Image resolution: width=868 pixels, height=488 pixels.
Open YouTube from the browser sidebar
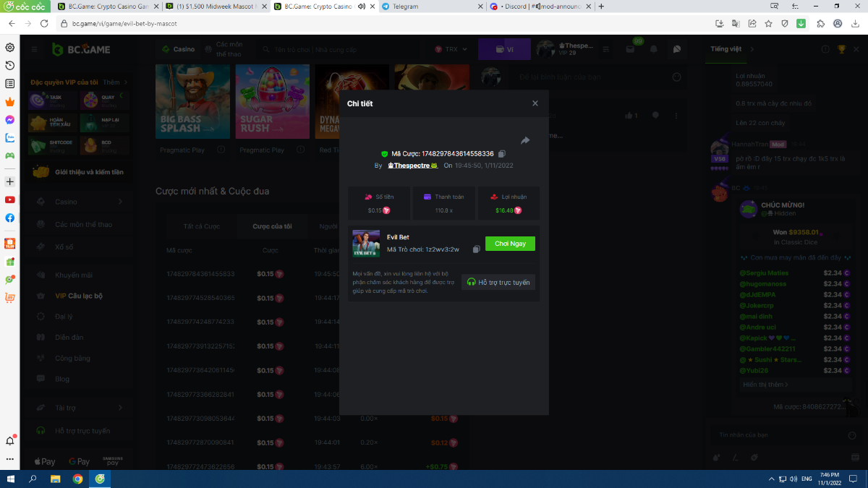coord(10,200)
